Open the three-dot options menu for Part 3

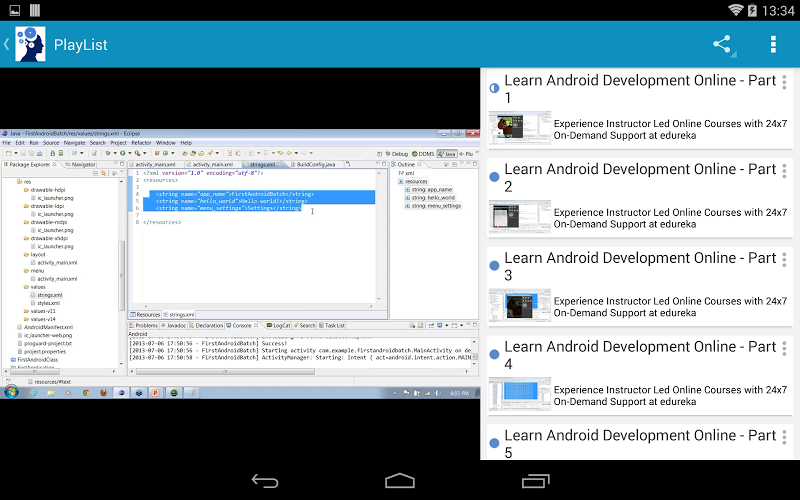click(784, 259)
